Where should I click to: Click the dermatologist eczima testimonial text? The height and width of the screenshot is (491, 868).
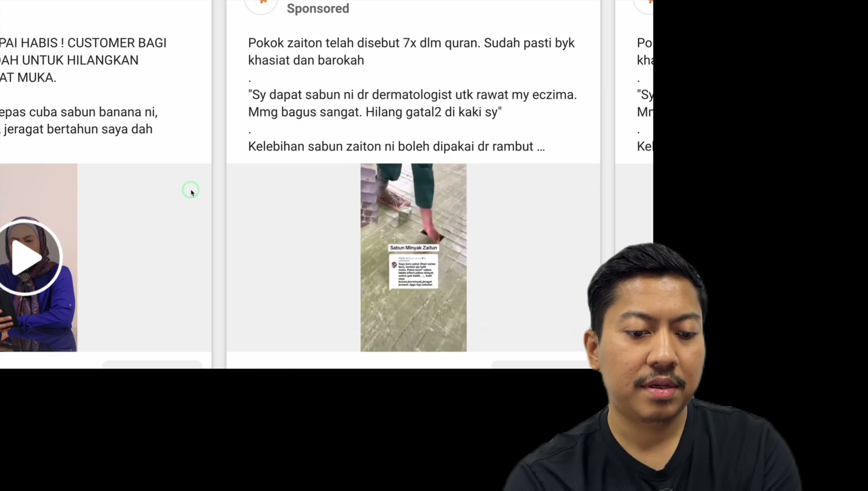412,103
